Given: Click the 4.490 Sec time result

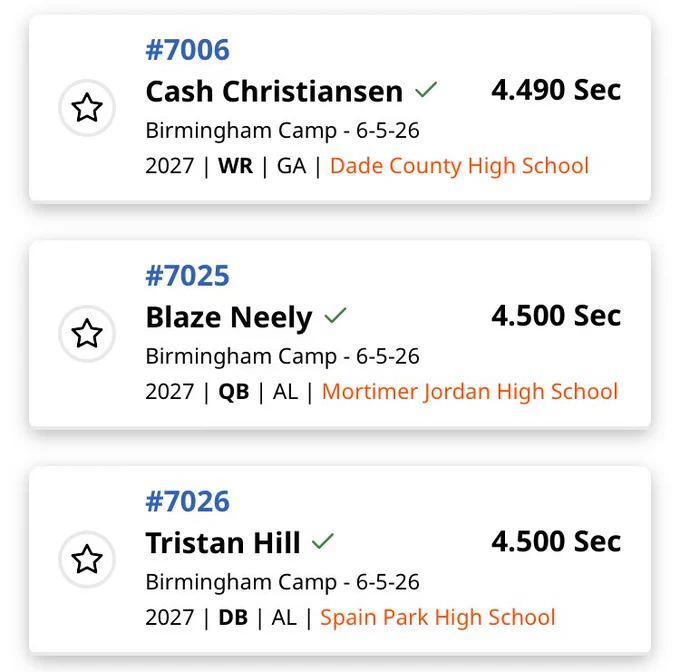Looking at the screenshot, I should pyautogui.click(x=556, y=90).
